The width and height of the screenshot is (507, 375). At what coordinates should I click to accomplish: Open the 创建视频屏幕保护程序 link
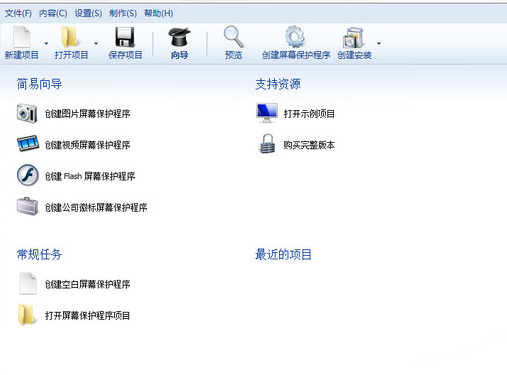point(88,145)
